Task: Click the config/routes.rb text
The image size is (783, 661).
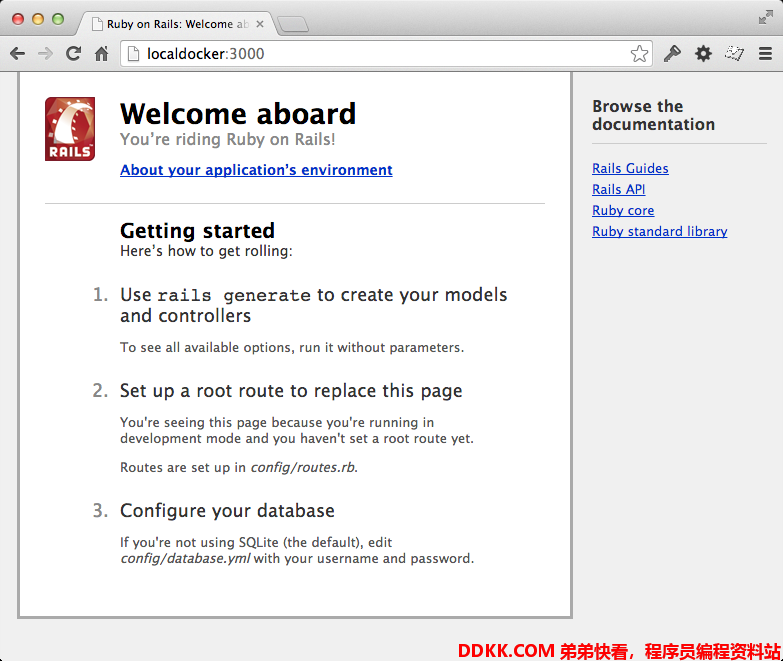Action: coord(303,467)
